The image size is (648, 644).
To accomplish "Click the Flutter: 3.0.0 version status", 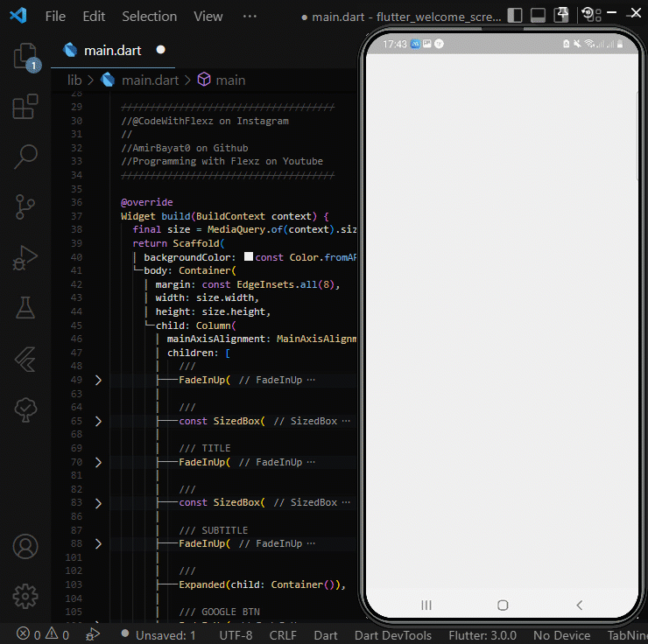I will coord(482,635).
